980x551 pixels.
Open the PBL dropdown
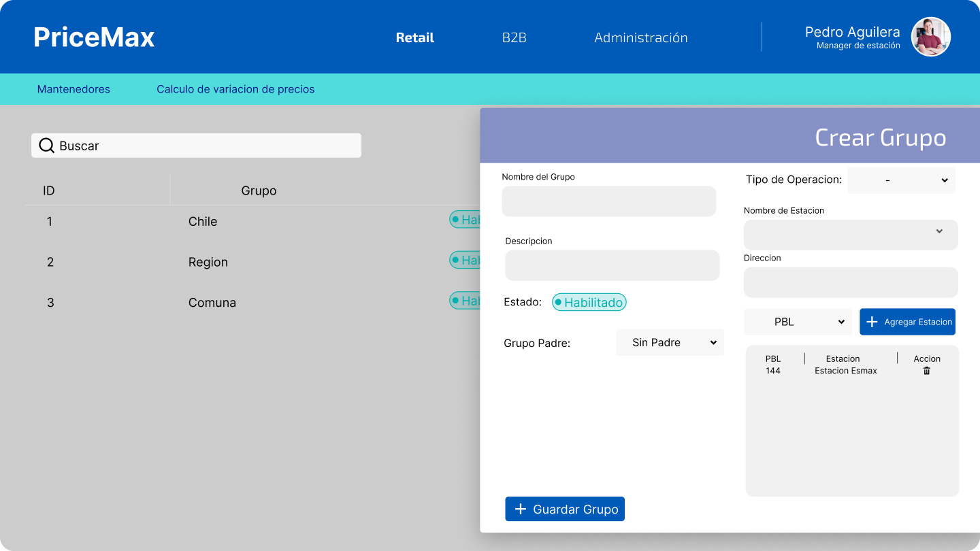tap(798, 322)
